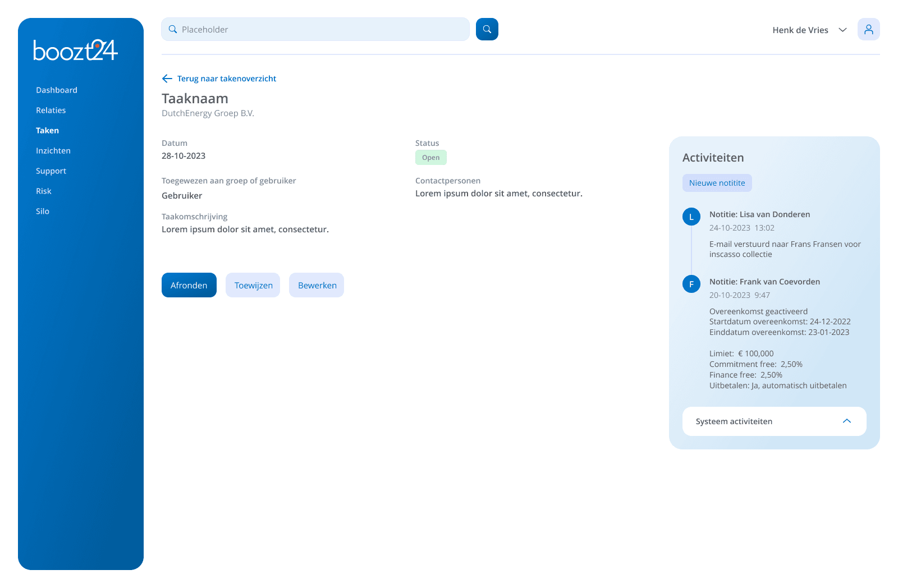Click Lisa van Donderen's avatar initial
The width and height of the screenshot is (898, 588).
[x=691, y=216]
